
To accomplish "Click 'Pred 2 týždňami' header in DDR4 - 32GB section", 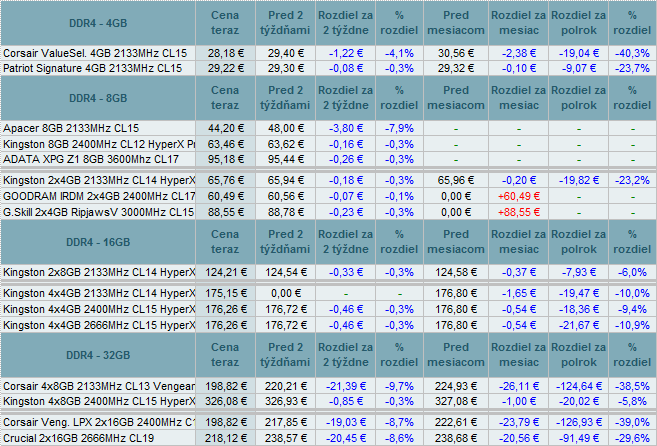I will pyautogui.click(x=285, y=355).
